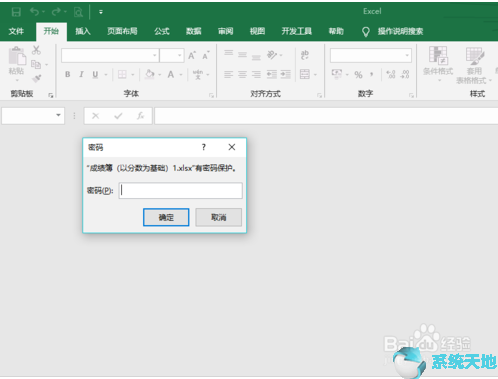The height and width of the screenshot is (379, 498).
Task: Click the Decrease Decimal icon
Action: tap(405, 74)
